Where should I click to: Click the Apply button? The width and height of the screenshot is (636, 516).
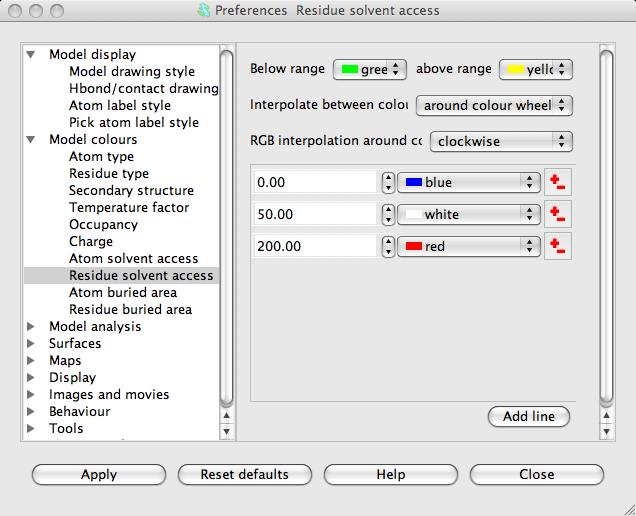coord(99,475)
